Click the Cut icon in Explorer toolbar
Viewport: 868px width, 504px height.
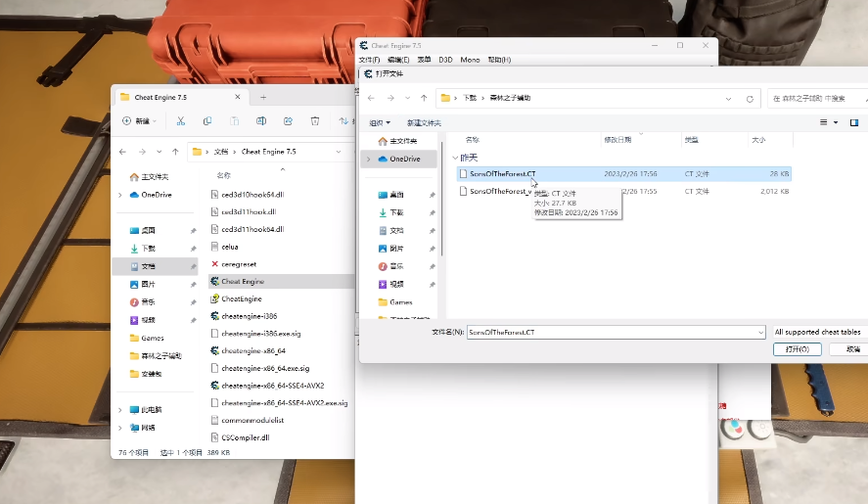click(180, 120)
